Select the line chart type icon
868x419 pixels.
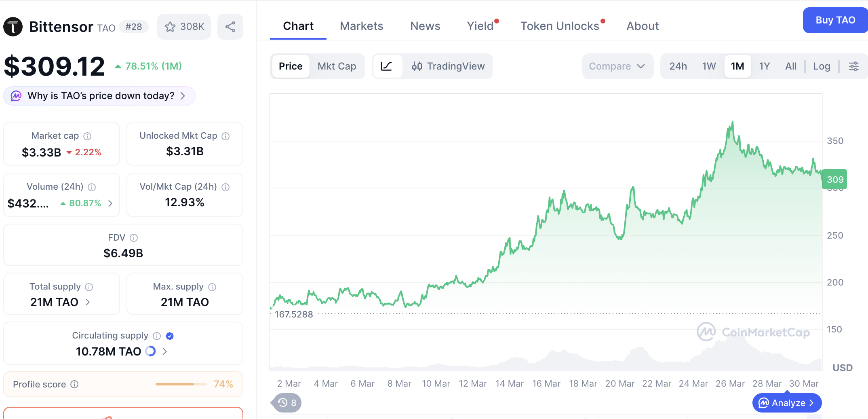point(387,66)
